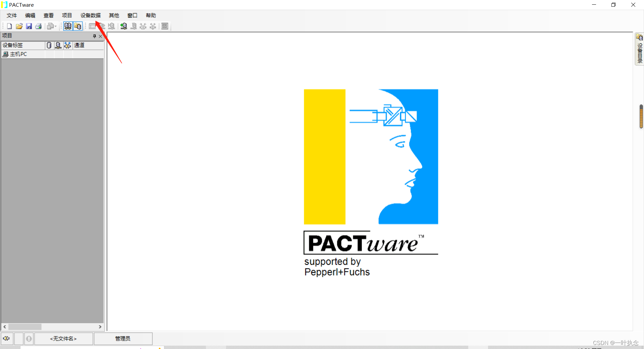The width and height of the screenshot is (644, 349).
Task: Print using the printer toolbar icon
Action: (39, 26)
